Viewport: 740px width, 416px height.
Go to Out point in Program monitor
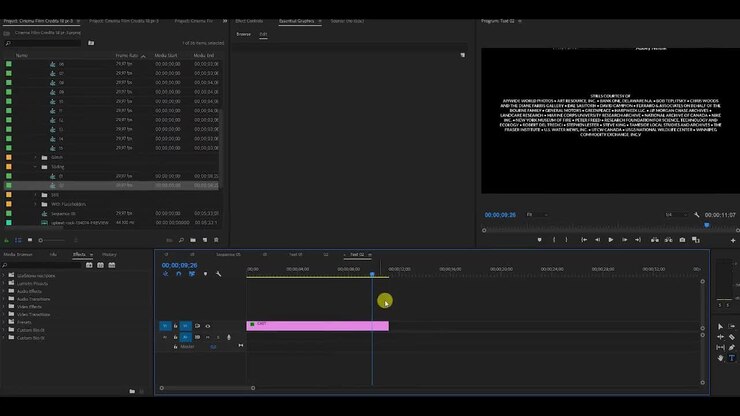(x=638, y=240)
